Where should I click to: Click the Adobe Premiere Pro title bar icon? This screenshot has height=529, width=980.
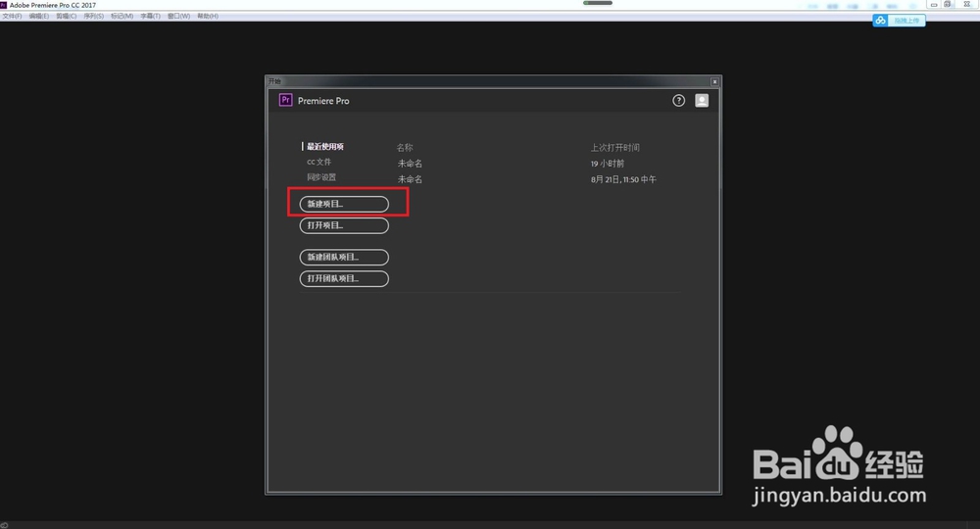tap(3, 4)
